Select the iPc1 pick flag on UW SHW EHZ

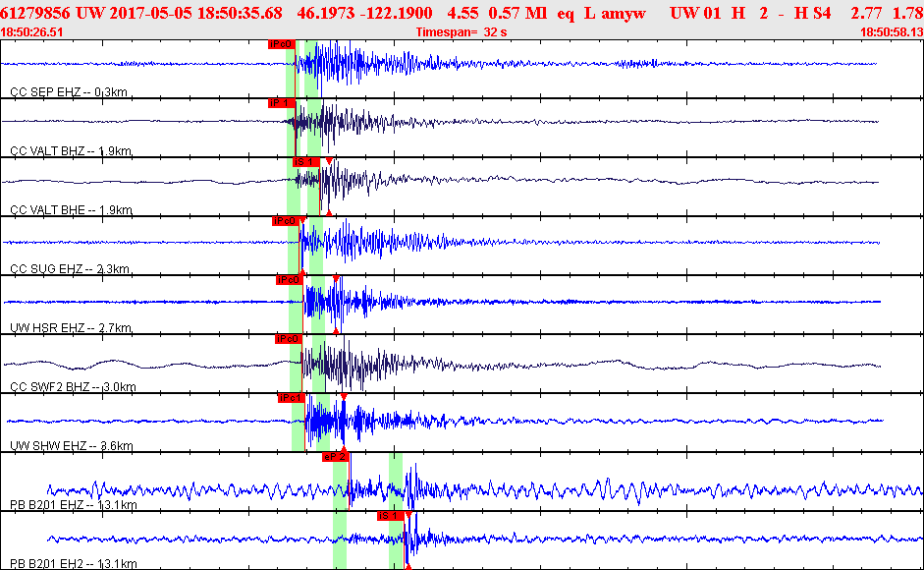coord(291,398)
